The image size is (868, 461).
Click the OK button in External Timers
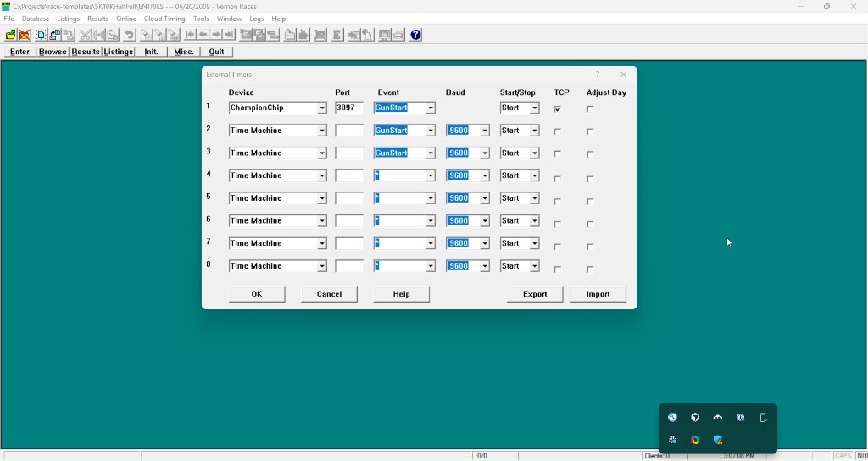pos(257,294)
